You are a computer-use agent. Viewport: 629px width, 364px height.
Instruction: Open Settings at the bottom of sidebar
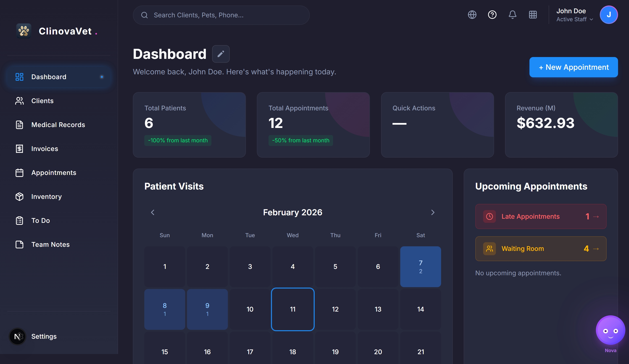[x=44, y=336]
